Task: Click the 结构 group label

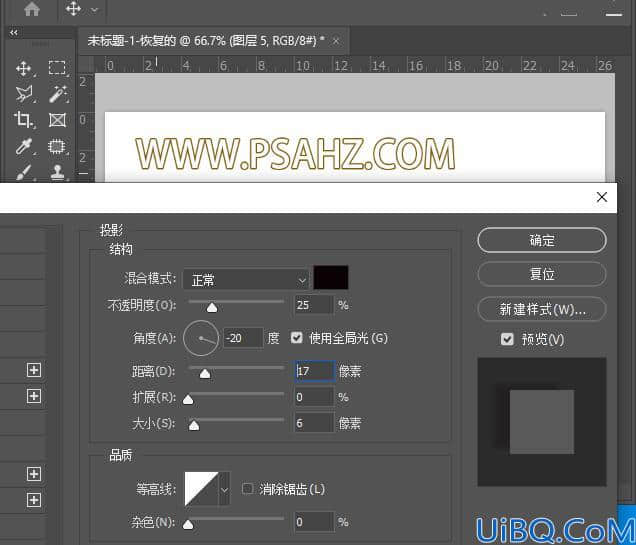Action: 121,249
